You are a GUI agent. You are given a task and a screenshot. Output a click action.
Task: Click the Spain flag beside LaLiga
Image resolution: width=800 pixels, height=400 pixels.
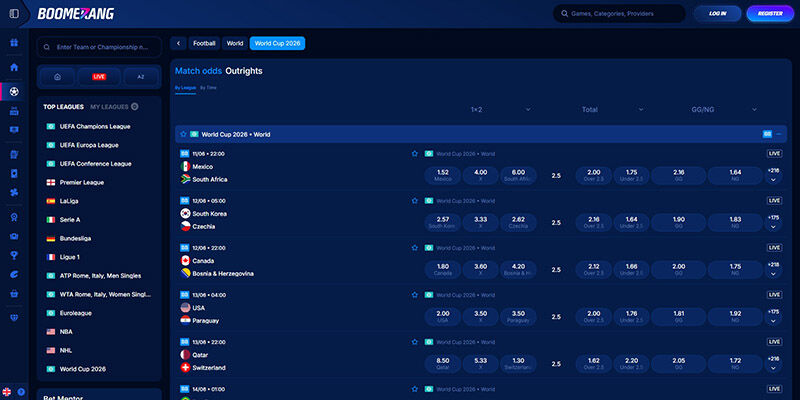[x=51, y=201]
